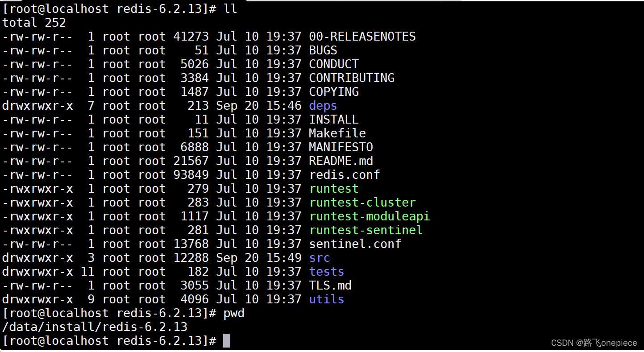The height and width of the screenshot is (352, 644).
Task: Click the drwxrwxr-x permissions of utils
Action: point(37,299)
